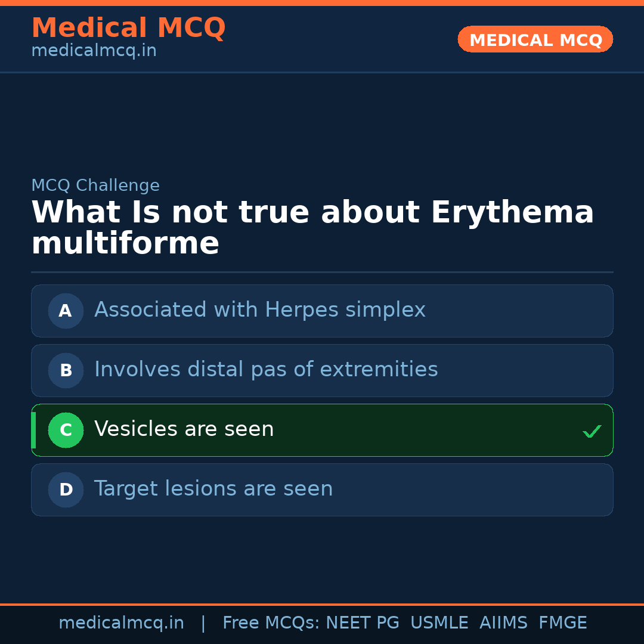The image size is (644, 644).
Task: Click the footer medicalmcq.in link
Action: 121,623
